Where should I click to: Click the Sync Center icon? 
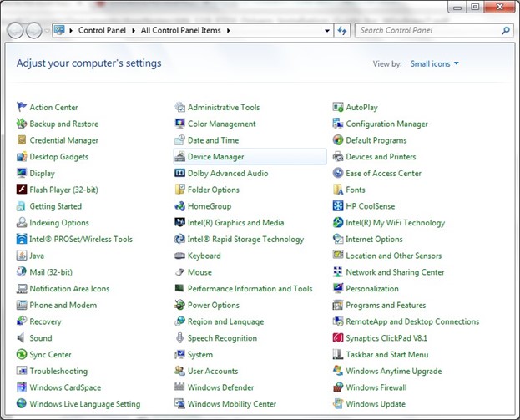pyautogui.click(x=22, y=355)
